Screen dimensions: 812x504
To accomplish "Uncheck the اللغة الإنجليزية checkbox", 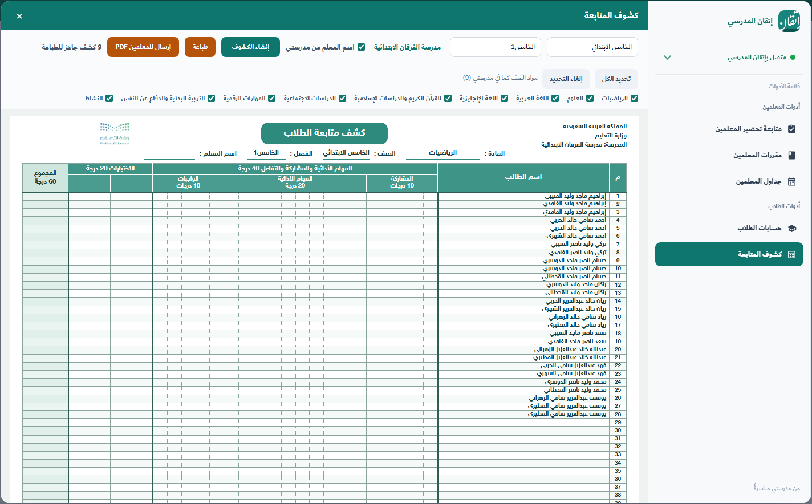I will point(505,99).
